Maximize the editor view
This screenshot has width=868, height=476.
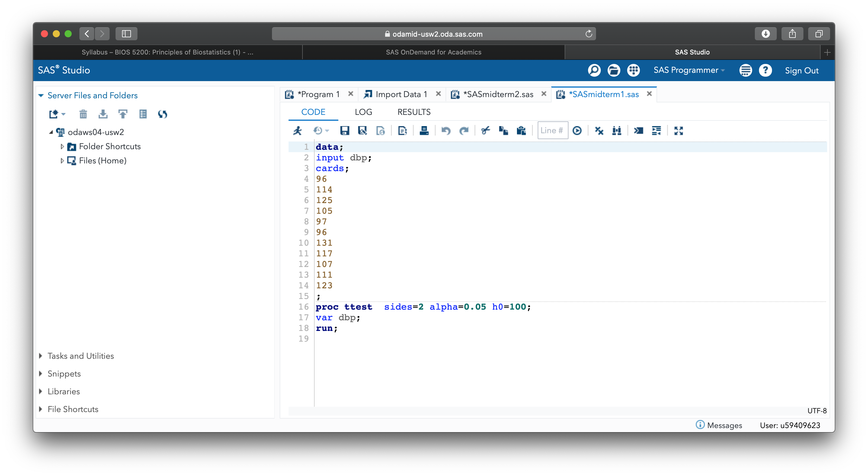tap(678, 131)
